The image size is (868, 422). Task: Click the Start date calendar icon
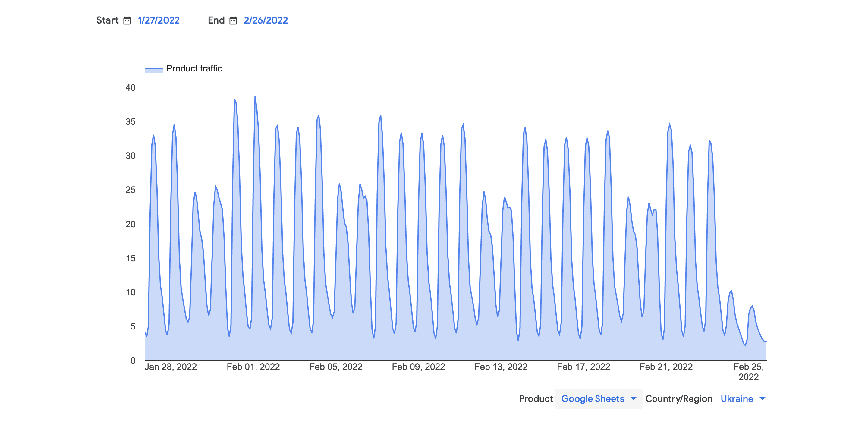coord(127,20)
